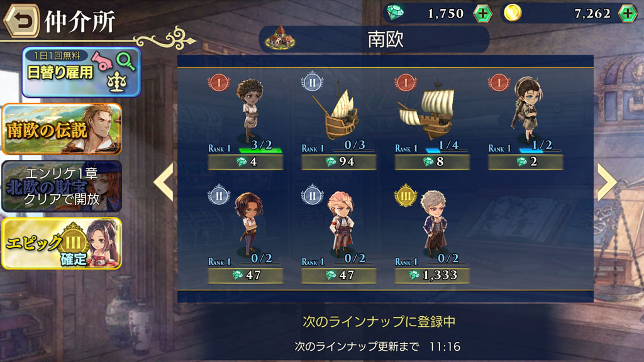Tap the 南欧 town icon in header
The width and height of the screenshot is (644, 362).
point(280,37)
